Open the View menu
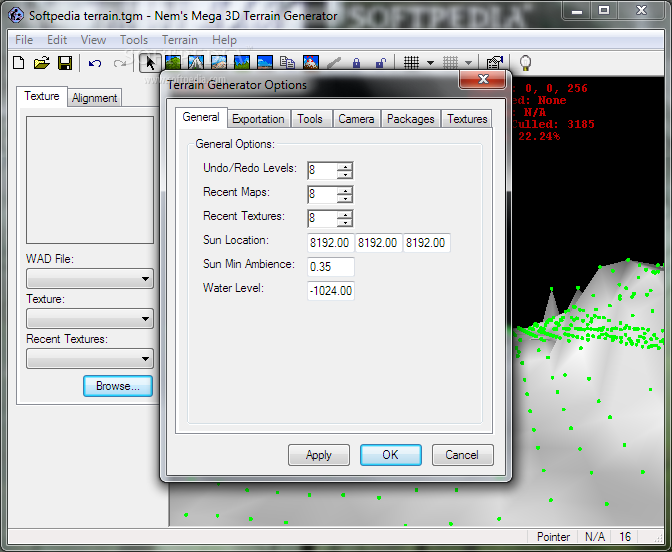 (x=93, y=40)
